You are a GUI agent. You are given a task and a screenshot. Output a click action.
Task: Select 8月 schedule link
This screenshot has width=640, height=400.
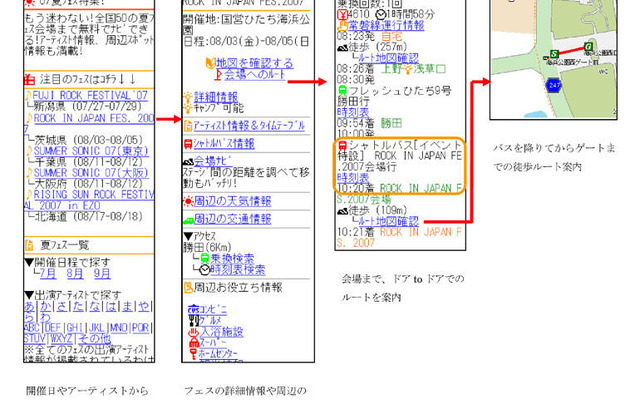pos(75,273)
